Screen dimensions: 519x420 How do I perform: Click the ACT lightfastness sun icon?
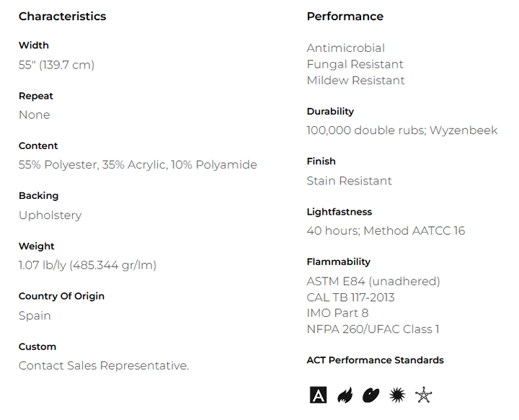tap(397, 395)
